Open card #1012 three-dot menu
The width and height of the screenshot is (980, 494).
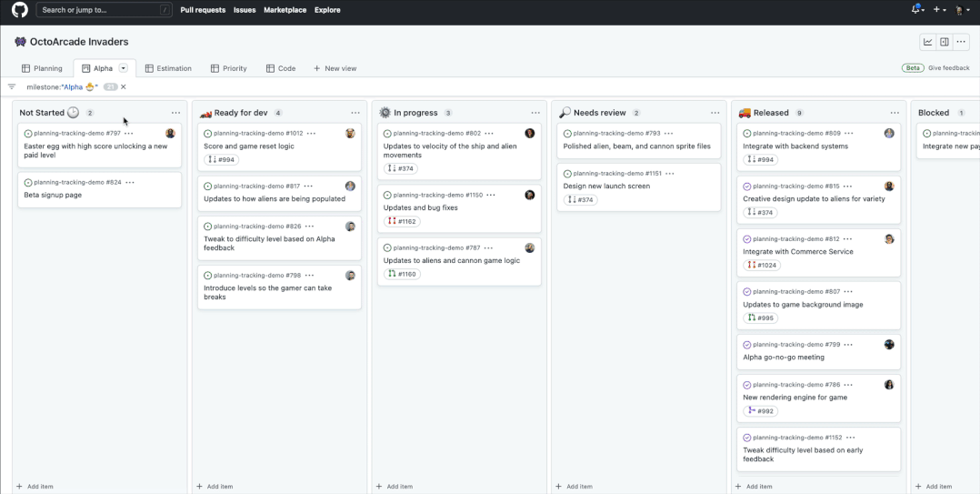point(311,133)
